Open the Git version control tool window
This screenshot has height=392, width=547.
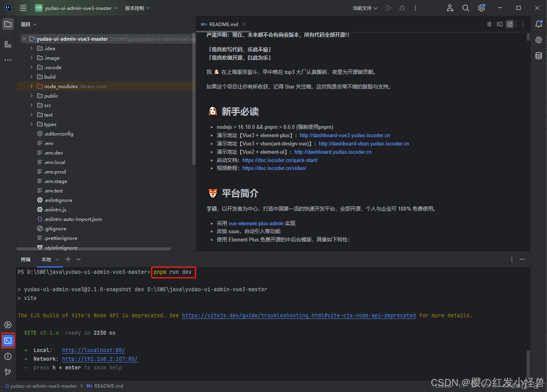(x=8, y=372)
